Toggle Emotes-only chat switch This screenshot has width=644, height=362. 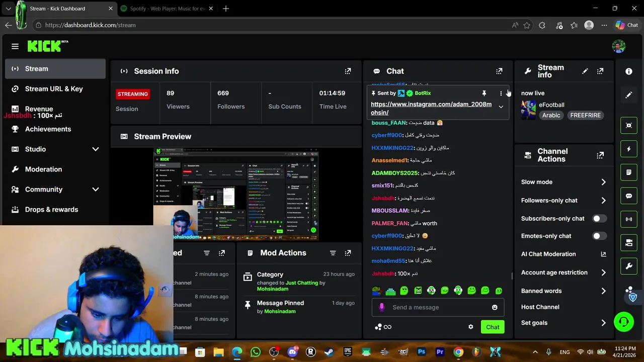pyautogui.click(x=599, y=236)
